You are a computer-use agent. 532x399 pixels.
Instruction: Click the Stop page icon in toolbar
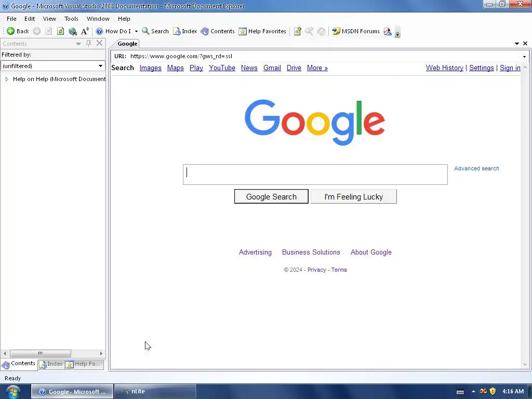[48, 31]
